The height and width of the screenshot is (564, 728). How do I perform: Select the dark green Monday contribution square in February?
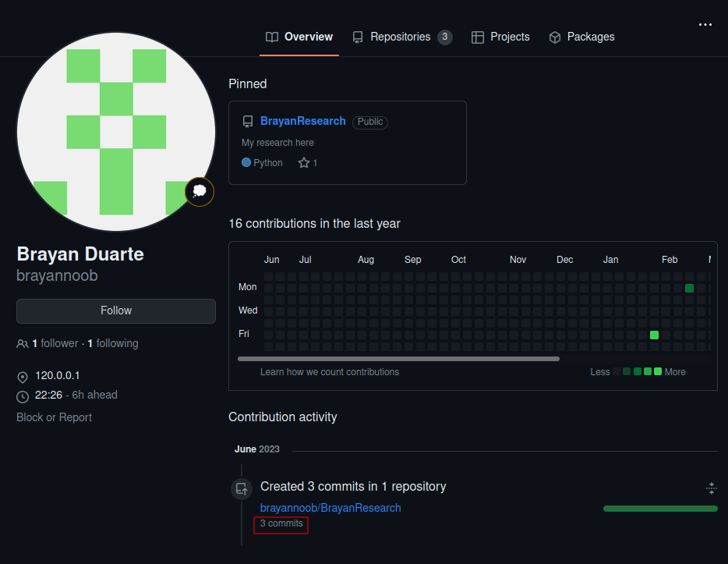click(689, 288)
